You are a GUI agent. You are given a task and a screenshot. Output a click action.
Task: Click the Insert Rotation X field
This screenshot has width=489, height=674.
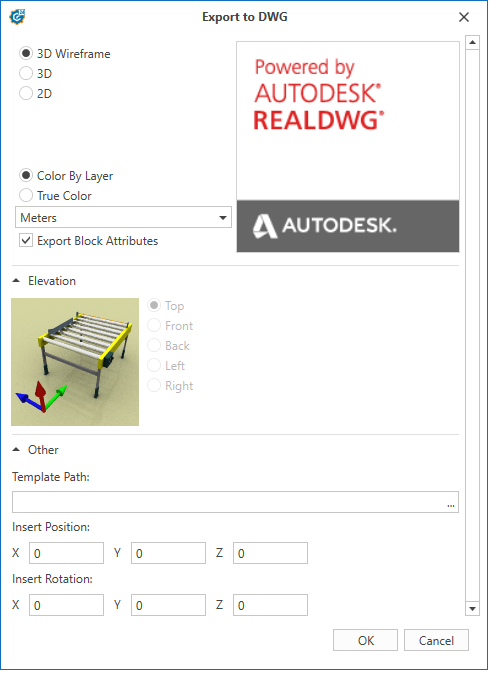coord(66,605)
